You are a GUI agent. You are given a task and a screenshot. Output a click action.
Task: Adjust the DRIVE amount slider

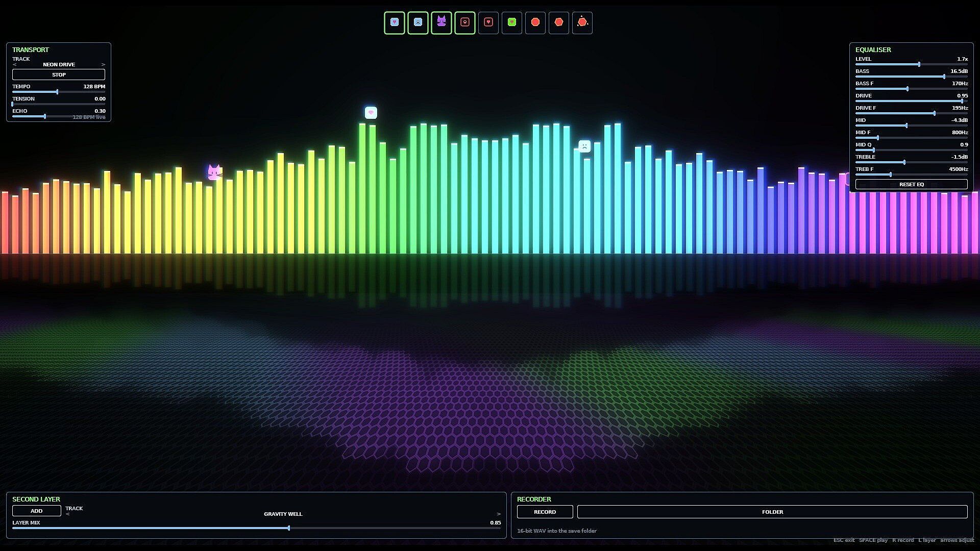(x=912, y=101)
